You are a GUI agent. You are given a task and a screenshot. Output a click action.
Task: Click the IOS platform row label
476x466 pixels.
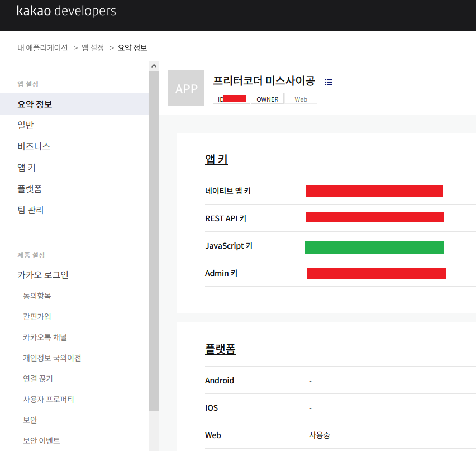[x=211, y=408]
